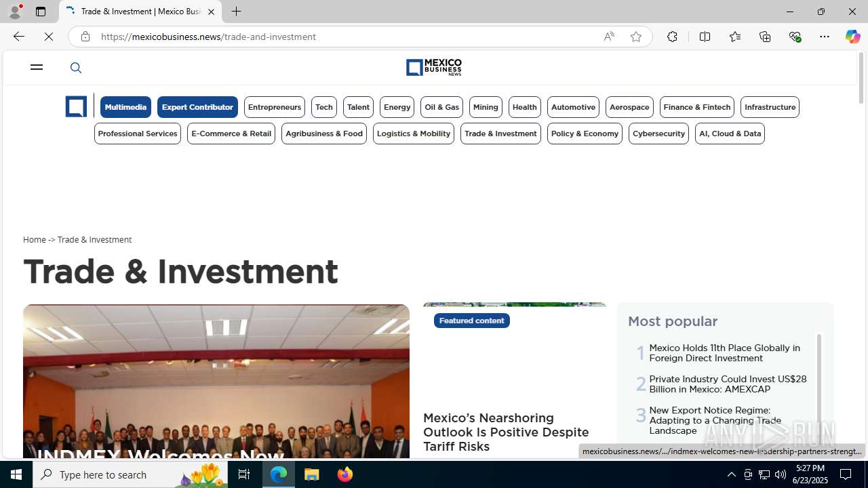Image resolution: width=868 pixels, height=488 pixels.
Task: Go to the Infrastructure section
Action: (770, 107)
